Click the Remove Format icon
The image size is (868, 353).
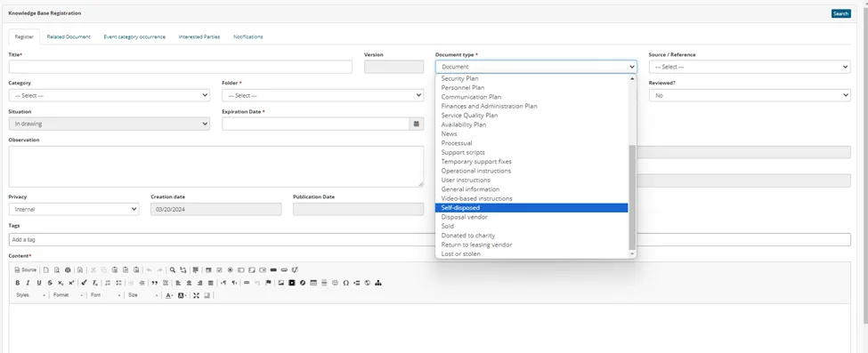coord(95,283)
